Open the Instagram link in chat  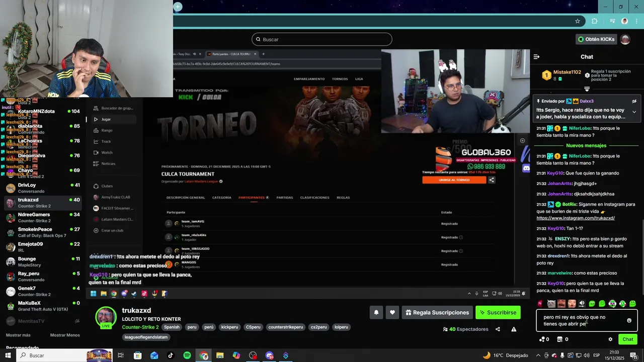576,218
